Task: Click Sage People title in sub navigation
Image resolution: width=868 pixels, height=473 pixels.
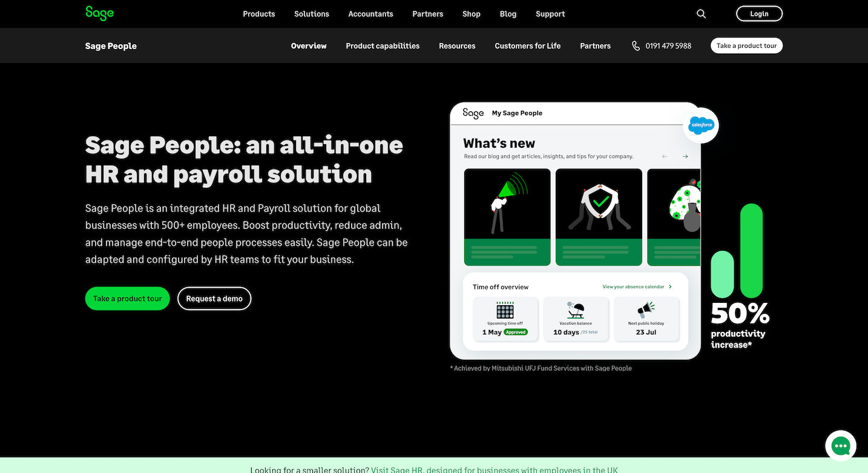Action: tap(111, 46)
